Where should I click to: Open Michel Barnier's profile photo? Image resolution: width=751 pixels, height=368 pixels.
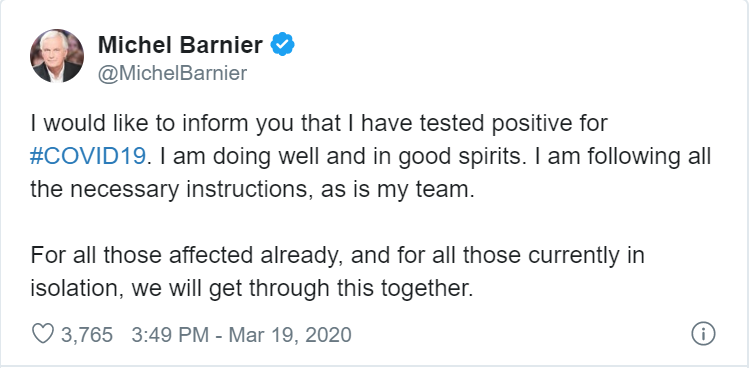57,56
